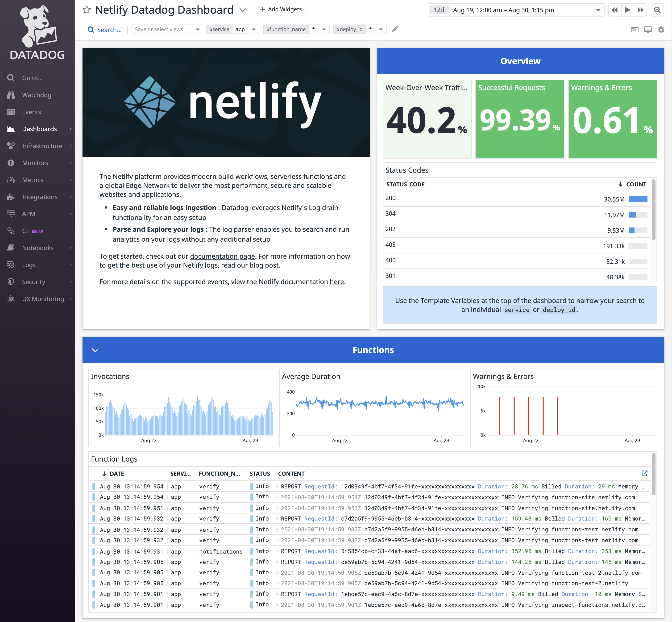Select Infrastructure in the sidebar
The image size is (672, 622).
pyautogui.click(x=42, y=146)
